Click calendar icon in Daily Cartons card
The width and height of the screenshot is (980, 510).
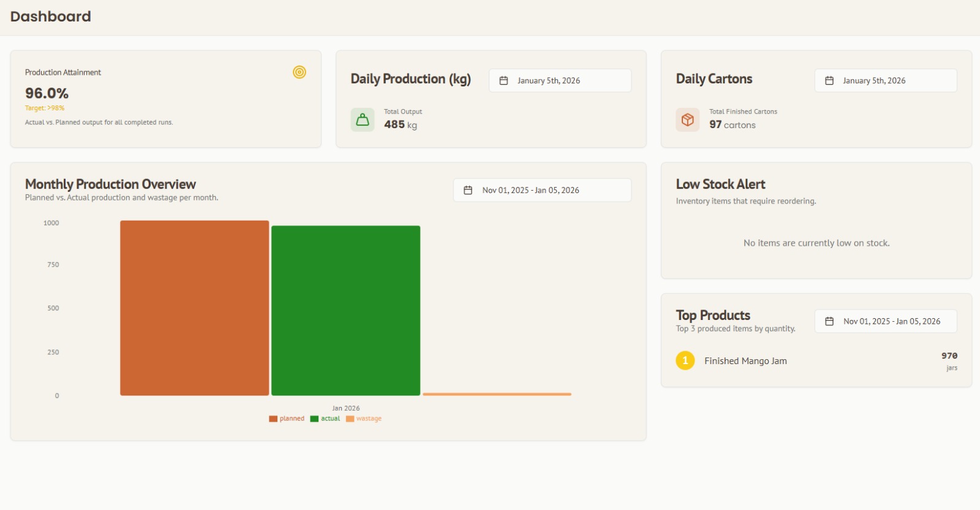(x=829, y=81)
